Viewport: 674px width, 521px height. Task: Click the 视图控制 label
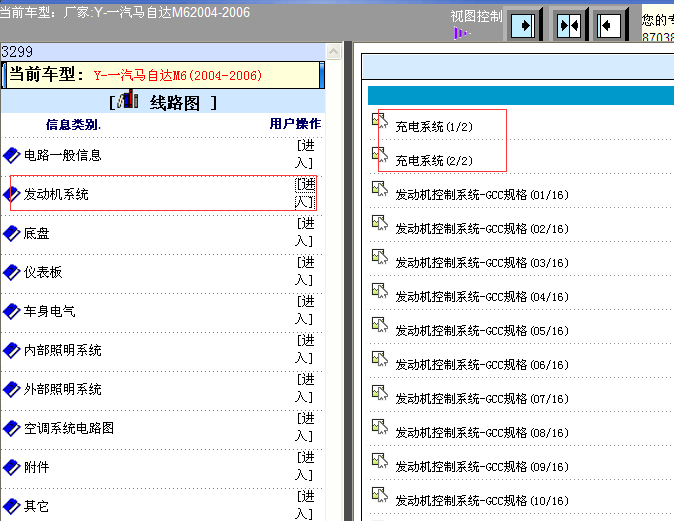(476, 16)
